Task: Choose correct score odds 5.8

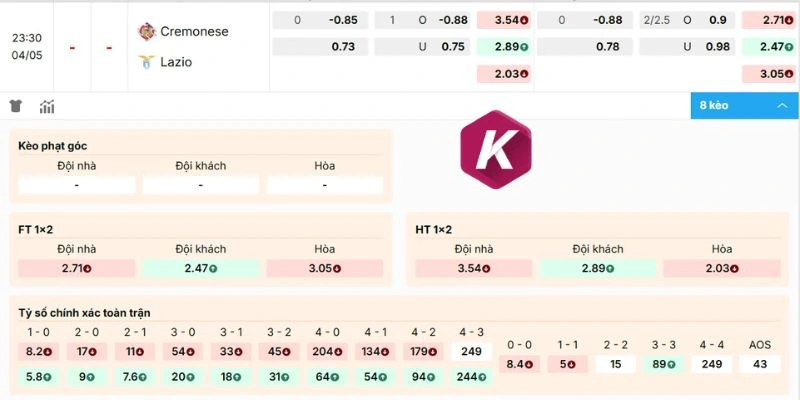Action: tap(39, 377)
